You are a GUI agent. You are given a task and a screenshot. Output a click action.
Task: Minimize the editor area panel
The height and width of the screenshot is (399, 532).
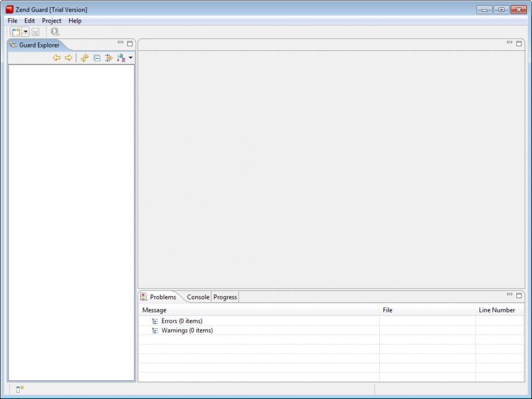pyautogui.click(x=509, y=42)
